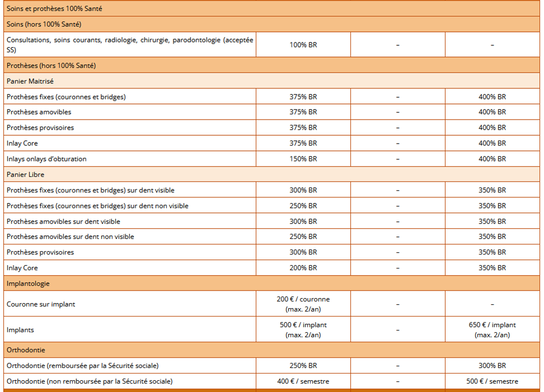Screen dimensions: 544x392
Task: Select the "200% BR" Inlay Core cell
Action: pyautogui.click(x=303, y=268)
